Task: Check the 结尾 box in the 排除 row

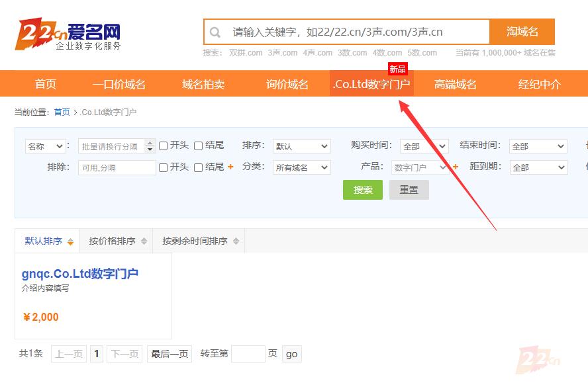Action: coord(199,167)
